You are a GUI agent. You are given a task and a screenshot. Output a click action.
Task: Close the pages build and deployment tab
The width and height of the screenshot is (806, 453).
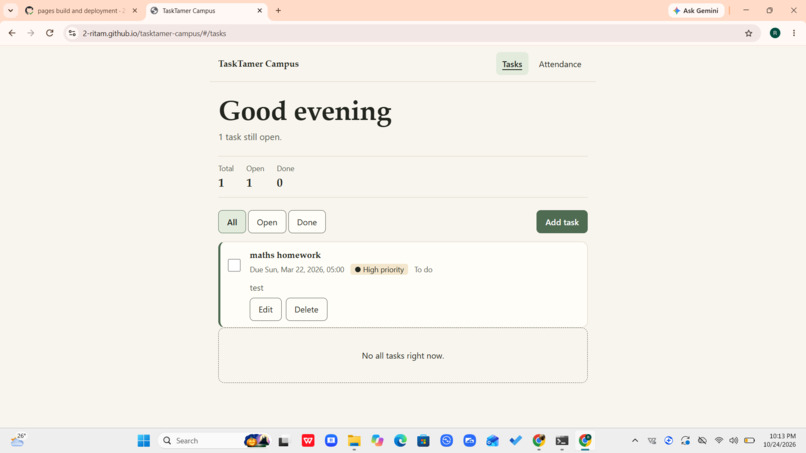tap(135, 10)
